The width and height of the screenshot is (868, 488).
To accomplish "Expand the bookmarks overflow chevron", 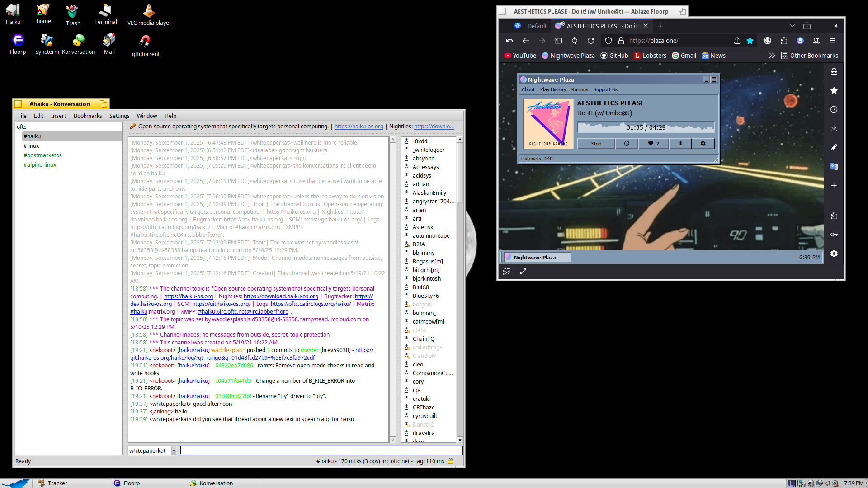I will coord(772,56).
